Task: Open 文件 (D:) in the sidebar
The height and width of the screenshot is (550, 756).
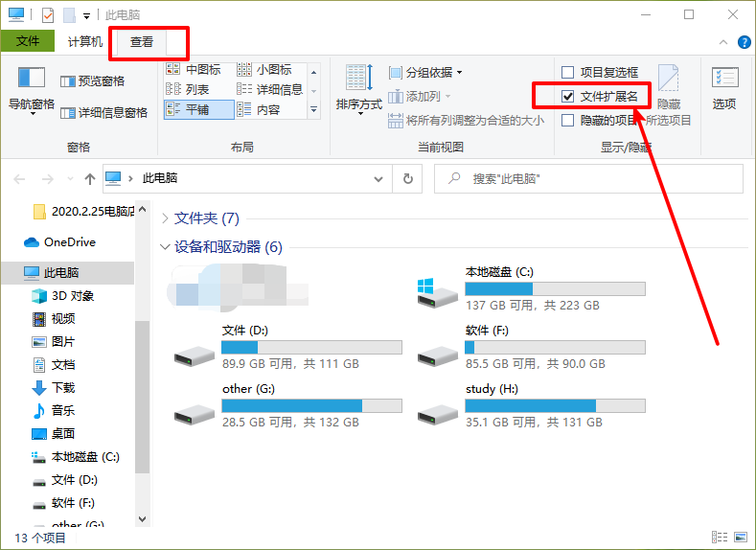Action: (x=64, y=480)
